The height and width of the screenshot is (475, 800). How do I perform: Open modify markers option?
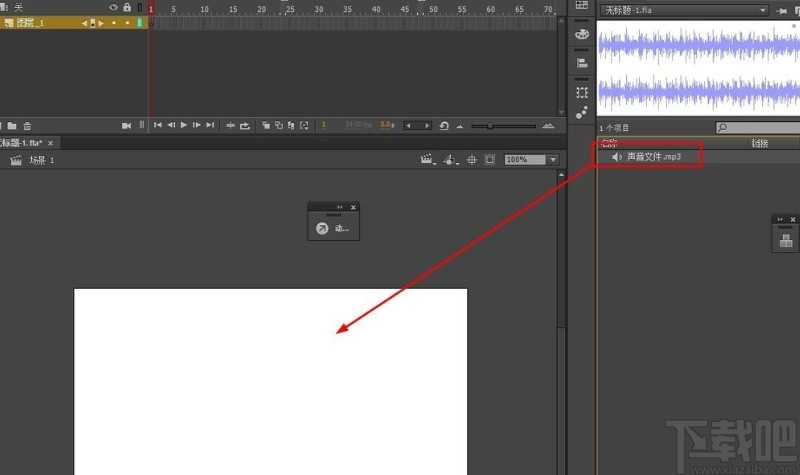coord(304,126)
